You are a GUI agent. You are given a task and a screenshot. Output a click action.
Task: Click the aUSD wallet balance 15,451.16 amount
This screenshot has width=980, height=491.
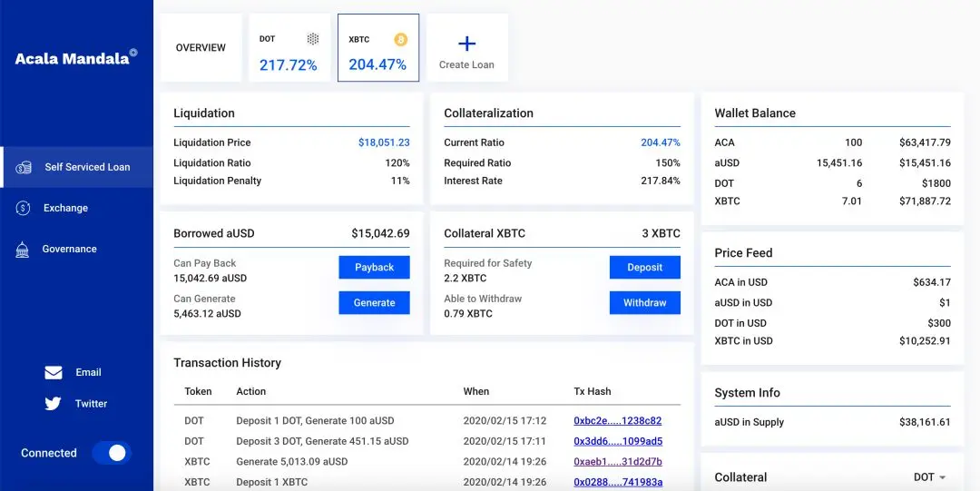(x=839, y=162)
